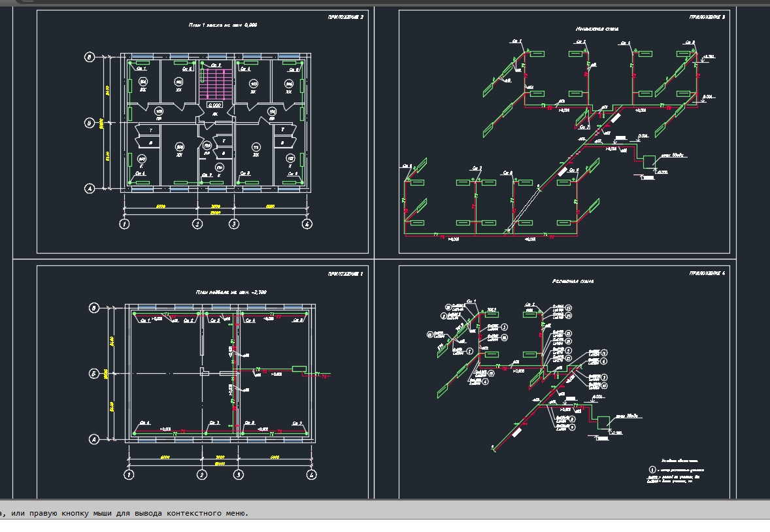770x532 pixels.
Task: Click axis bubble 2 under the basement plan
Action: 202,475
